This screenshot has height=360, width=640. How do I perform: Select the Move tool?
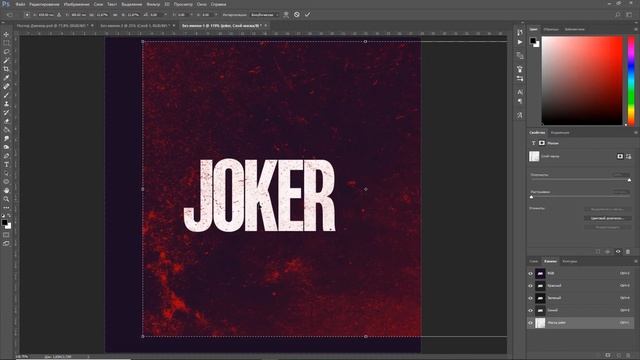click(x=6, y=34)
